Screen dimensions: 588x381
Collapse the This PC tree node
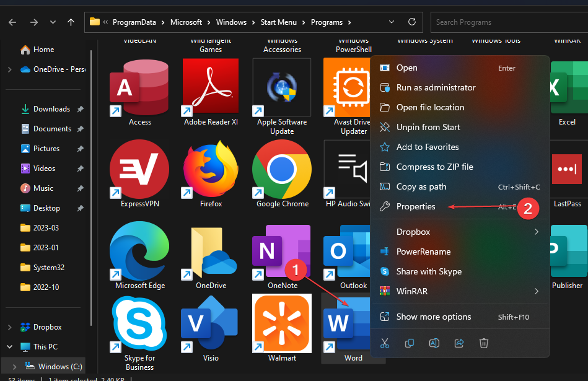click(10, 347)
